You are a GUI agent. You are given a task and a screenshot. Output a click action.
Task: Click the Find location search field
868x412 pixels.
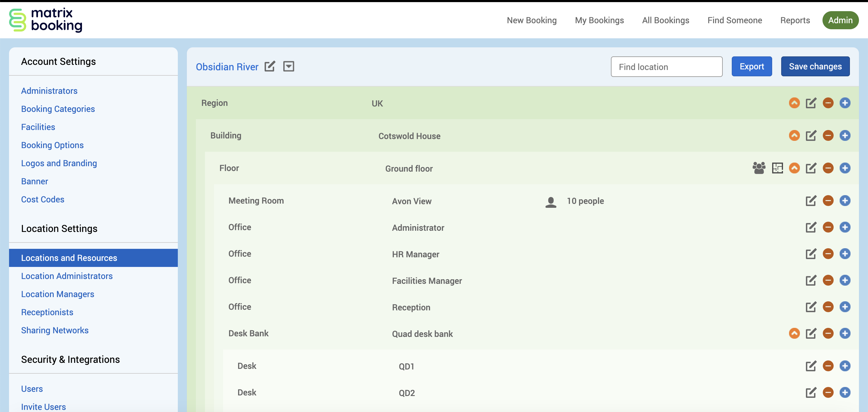tap(666, 67)
